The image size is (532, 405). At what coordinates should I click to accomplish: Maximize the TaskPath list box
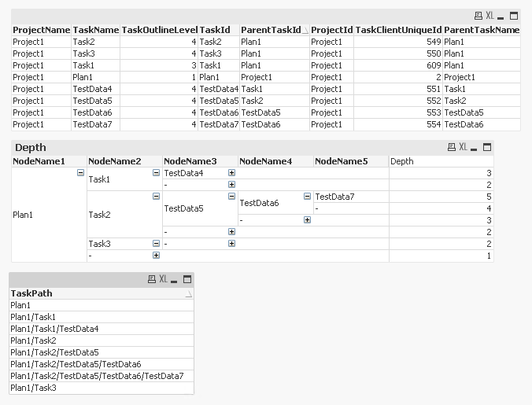[187, 279]
